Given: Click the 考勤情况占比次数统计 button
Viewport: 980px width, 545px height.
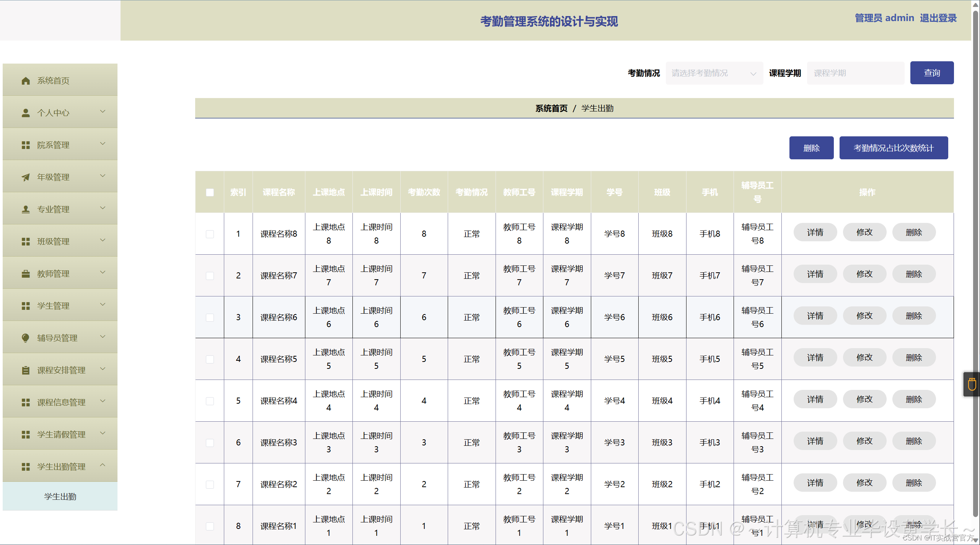Looking at the screenshot, I should (x=893, y=148).
